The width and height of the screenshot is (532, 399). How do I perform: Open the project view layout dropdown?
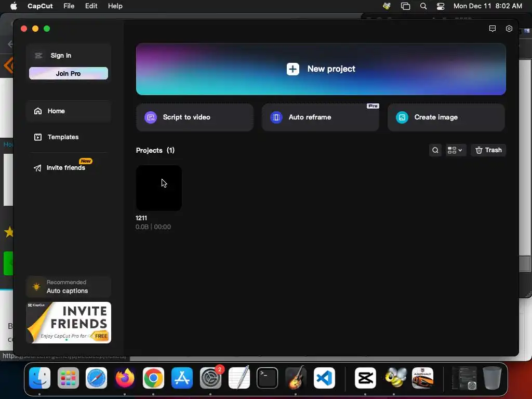coord(455,150)
